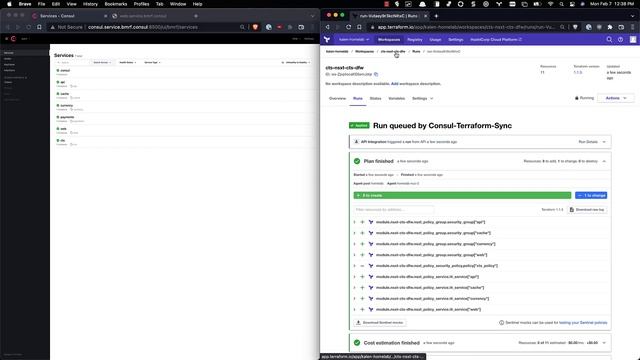Open the Bookmarks menu in the macOS menu bar

tap(116, 4)
